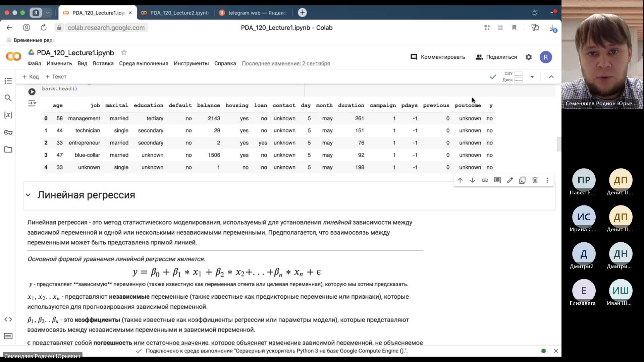Add a code cell with + Код
The width and height of the screenshot is (644, 362).
point(31,77)
